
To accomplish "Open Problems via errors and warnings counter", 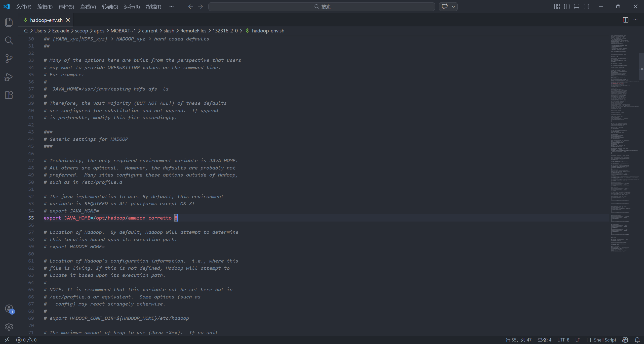I will (x=26, y=340).
